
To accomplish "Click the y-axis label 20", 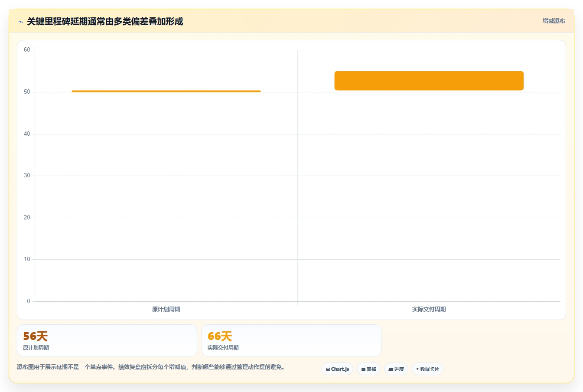I will click(27, 218).
